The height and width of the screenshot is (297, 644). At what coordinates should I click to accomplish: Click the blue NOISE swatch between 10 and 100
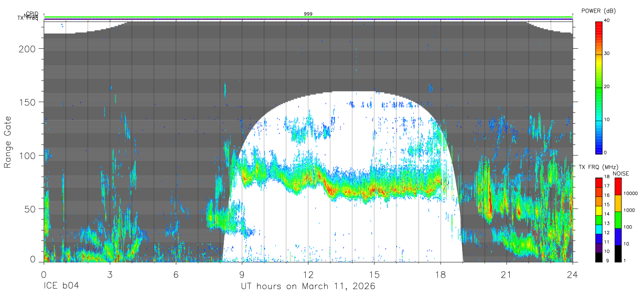point(618,237)
